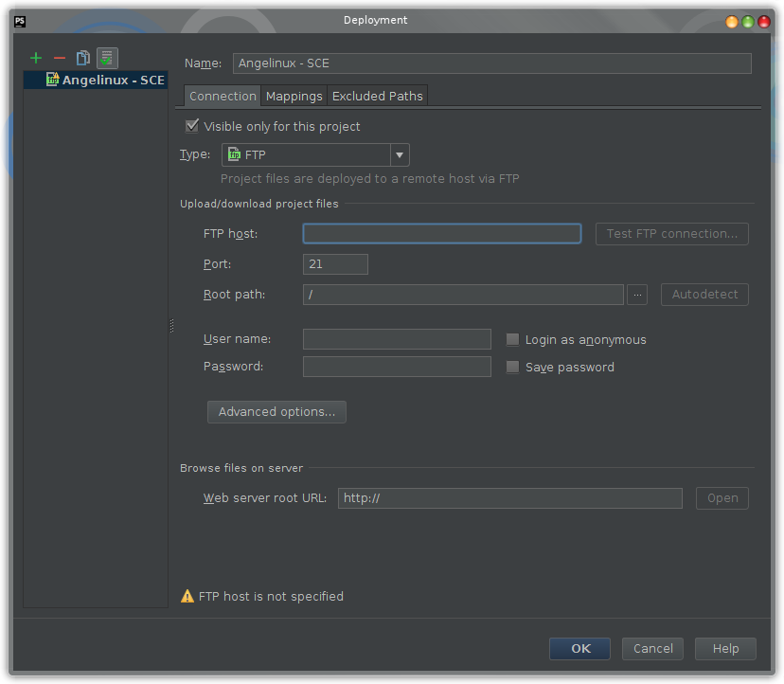Open Advanced options dialog
Image resolution: width=784 pixels, height=684 pixels.
tap(276, 412)
